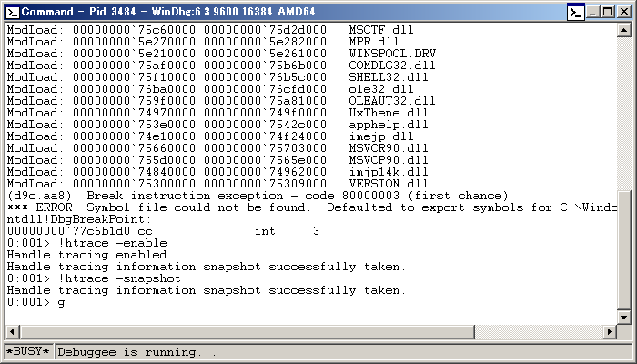The image size is (637, 364).
Task: Click the MPR.dll module name
Action: click(x=374, y=42)
